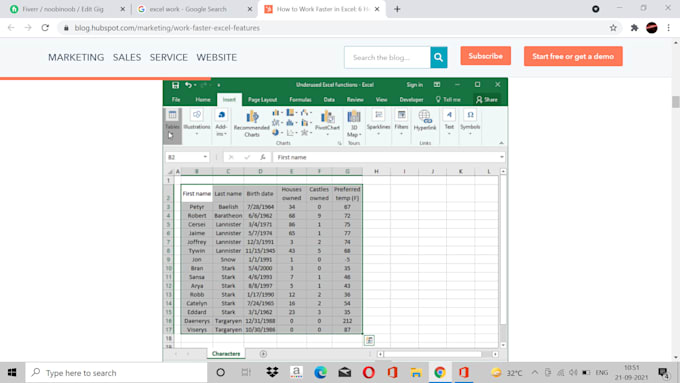This screenshot has height=383, width=680.
Task: Click the Search the blog field
Action: pyautogui.click(x=387, y=57)
